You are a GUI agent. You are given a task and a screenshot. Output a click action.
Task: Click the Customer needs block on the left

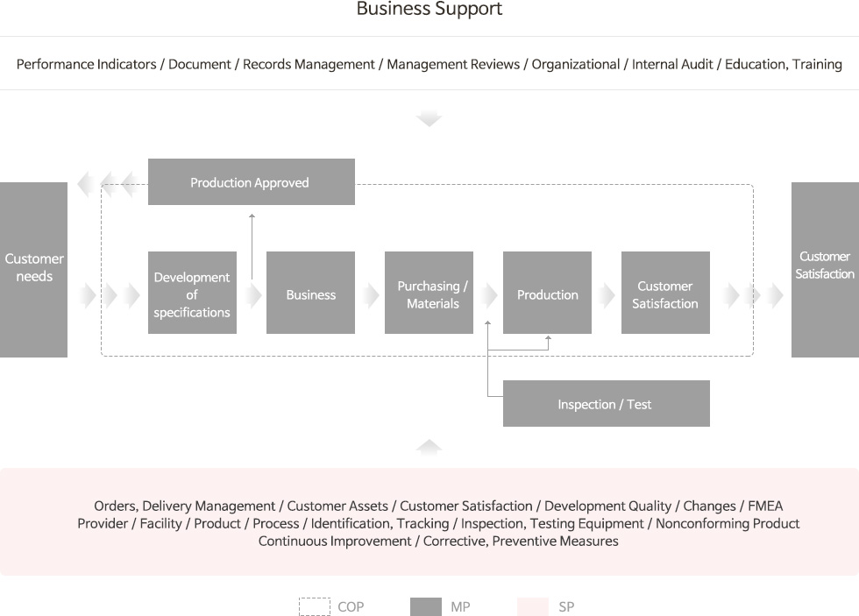[x=33, y=270]
